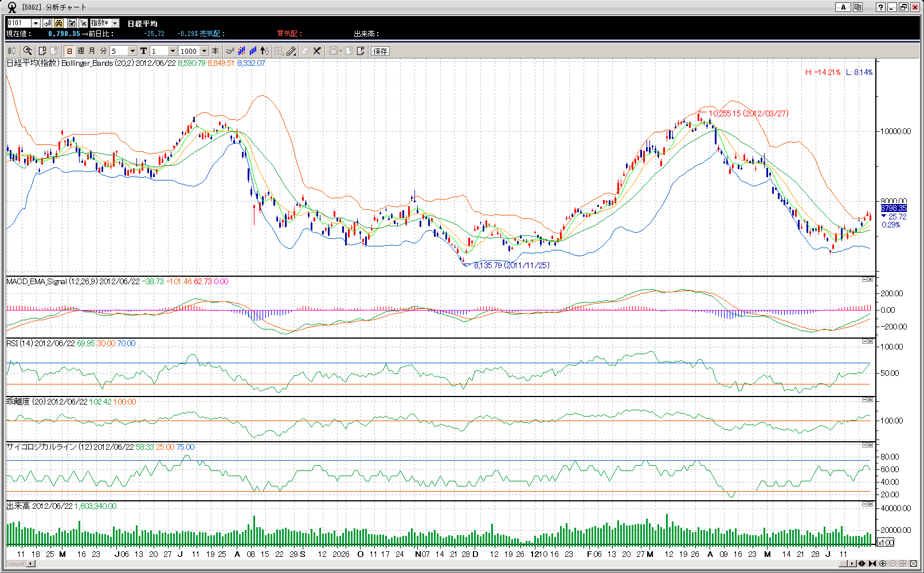Click the zoom-in plus circle icon
The width and height of the screenshot is (924, 573).
coord(883,564)
